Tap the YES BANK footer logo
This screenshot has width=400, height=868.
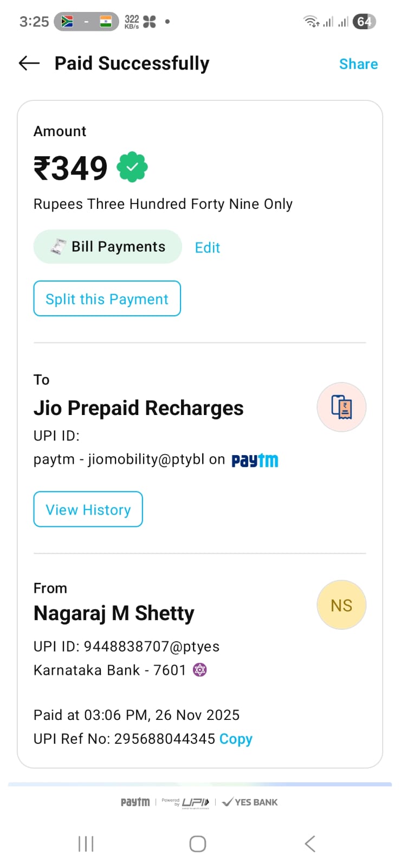[x=250, y=802]
